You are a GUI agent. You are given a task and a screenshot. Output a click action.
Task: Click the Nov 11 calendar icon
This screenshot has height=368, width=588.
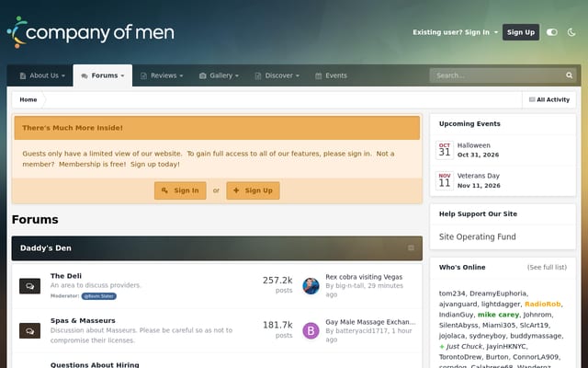[x=445, y=180]
